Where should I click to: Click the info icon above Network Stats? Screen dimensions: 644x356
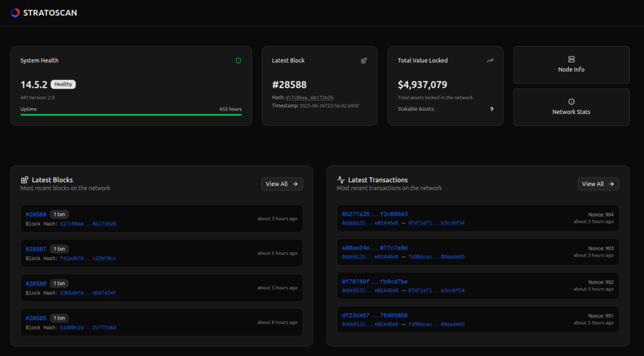coord(571,101)
